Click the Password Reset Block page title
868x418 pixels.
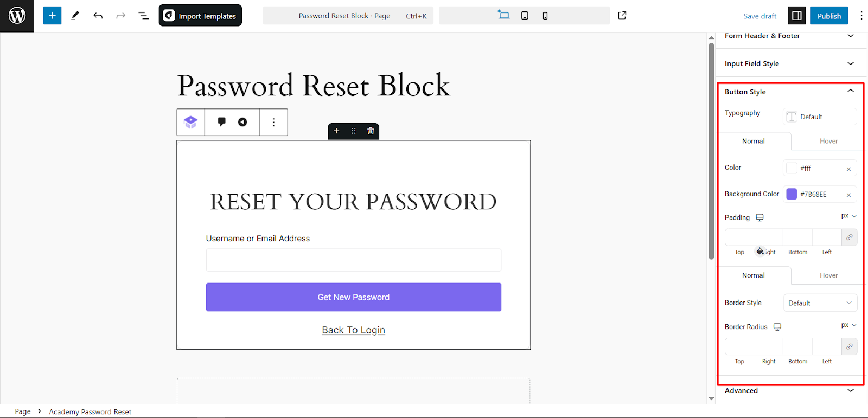click(x=314, y=86)
